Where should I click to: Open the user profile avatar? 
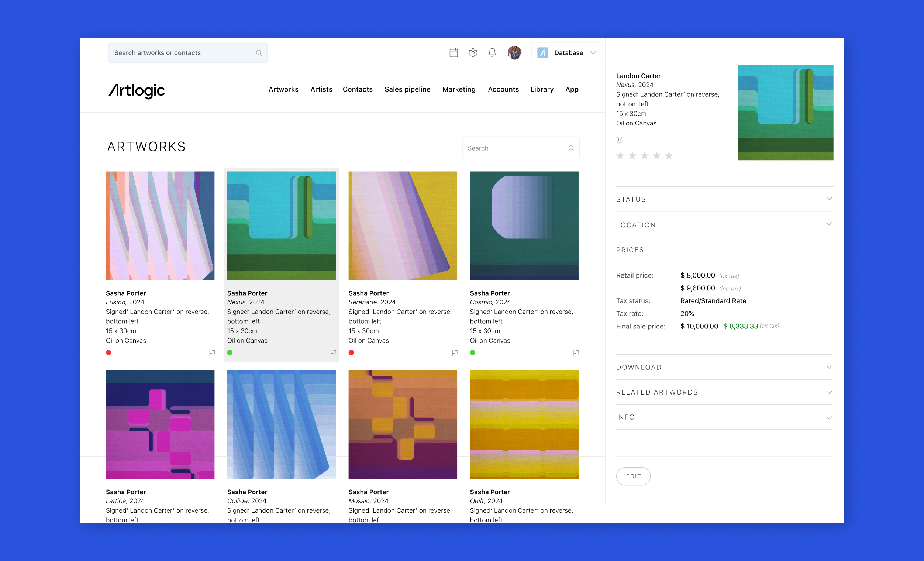point(514,53)
